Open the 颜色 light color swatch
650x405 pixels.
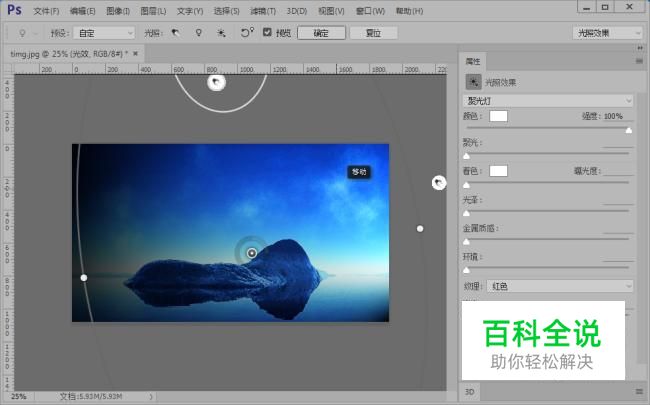(x=498, y=116)
